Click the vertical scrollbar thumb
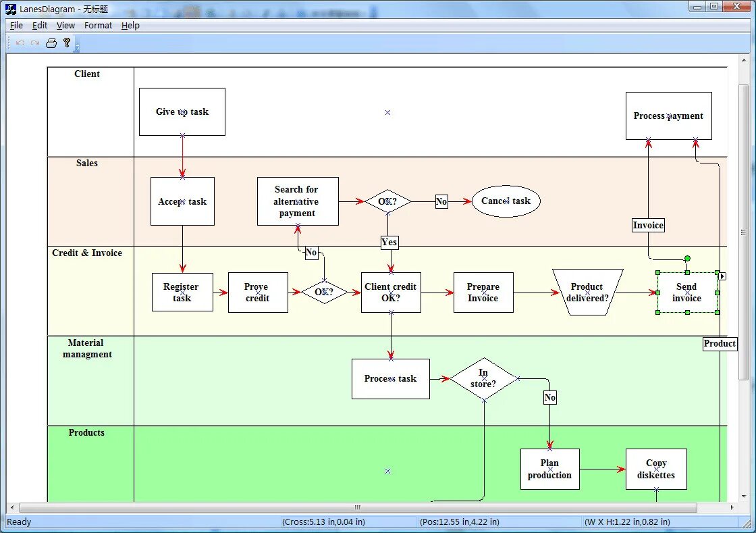 tap(744, 232)
